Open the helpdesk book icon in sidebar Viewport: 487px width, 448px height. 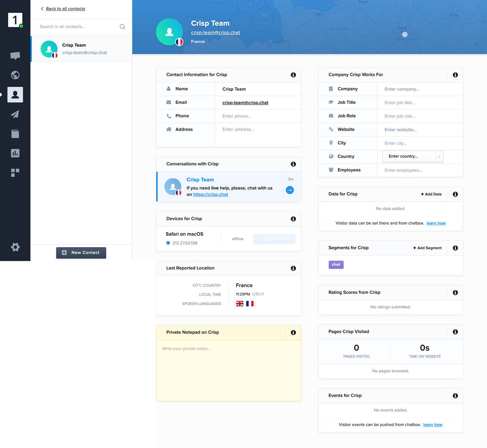pos(15,134)
